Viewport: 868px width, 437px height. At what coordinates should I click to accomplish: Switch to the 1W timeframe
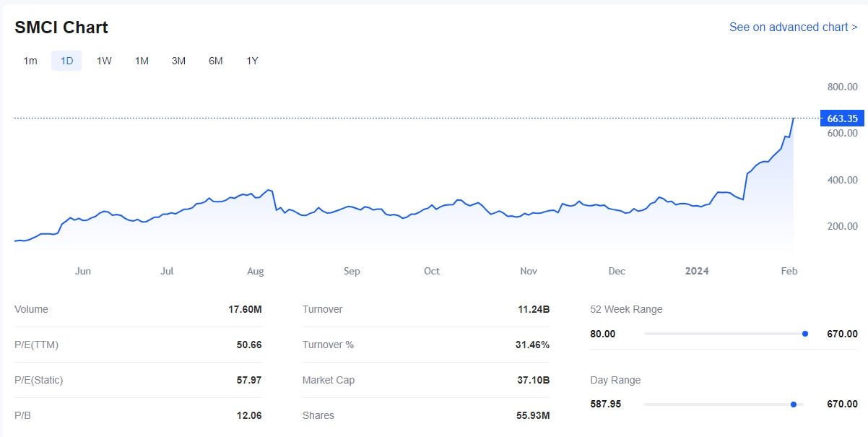click(x=104, y=61)
